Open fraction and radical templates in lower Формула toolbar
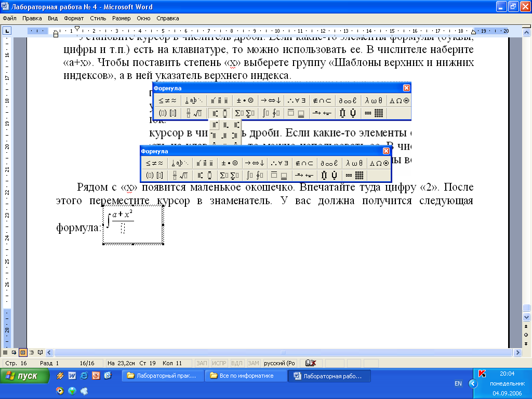This screenshot has width=532, height=399. tap(179, 175)
